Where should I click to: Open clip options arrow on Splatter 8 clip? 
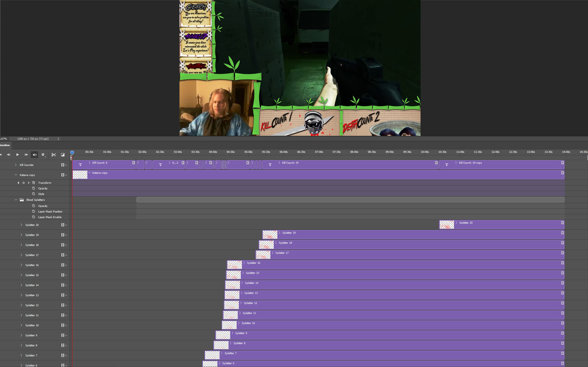pyautogui.click(x=562, y=343)
